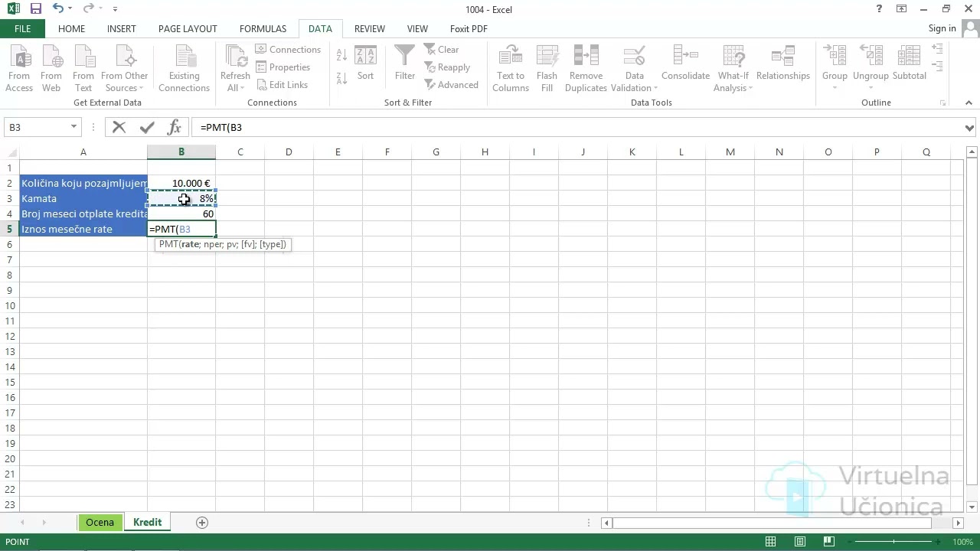Switch to the INSERT tab
This screenshot has height=551, width=980.
click(121, 28)
